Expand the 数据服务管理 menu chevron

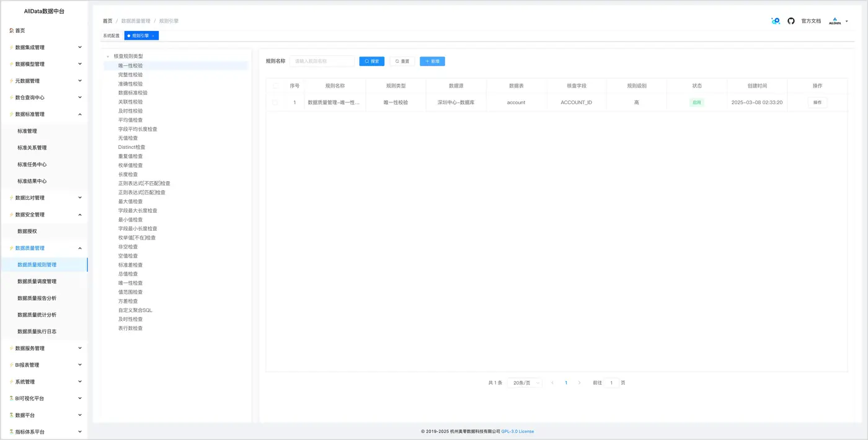point(79,348)
